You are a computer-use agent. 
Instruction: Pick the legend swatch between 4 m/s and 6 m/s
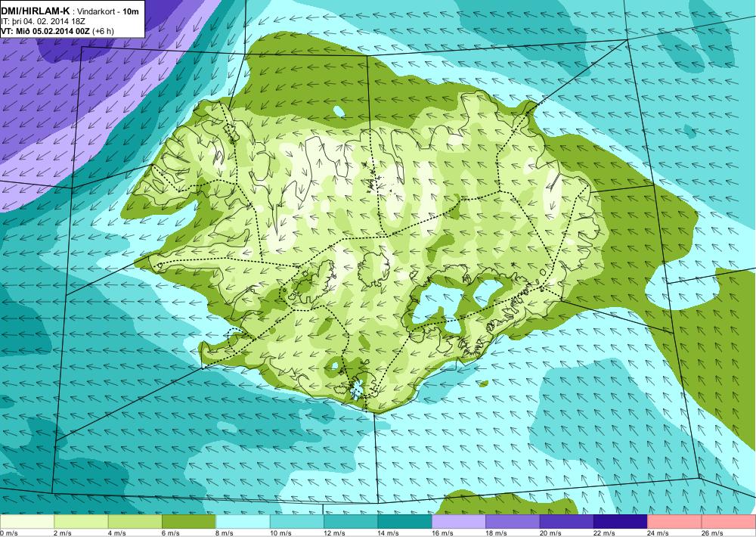click(135, 522)
